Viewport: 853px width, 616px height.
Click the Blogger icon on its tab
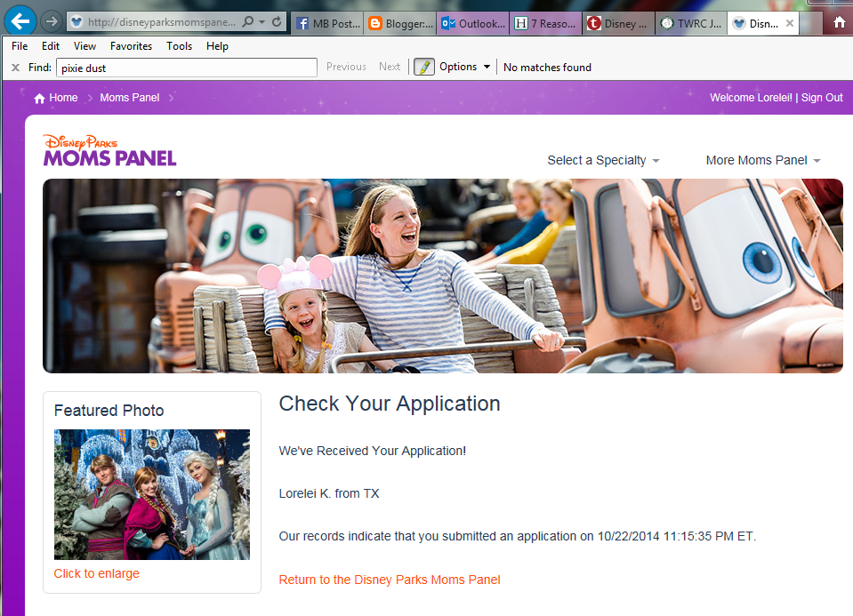[375, 23]
